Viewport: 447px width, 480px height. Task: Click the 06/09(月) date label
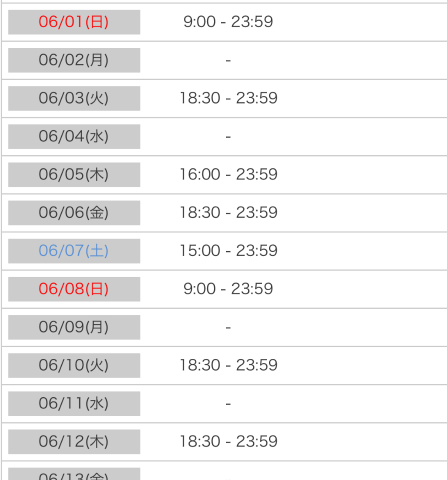pyautogui.click(x=74, y=327)
